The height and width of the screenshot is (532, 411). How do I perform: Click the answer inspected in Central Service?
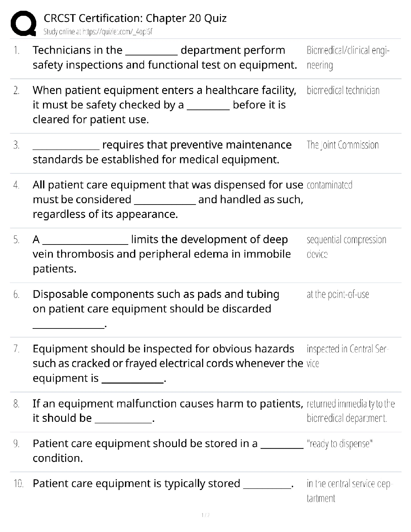click(x=347, y=356)
